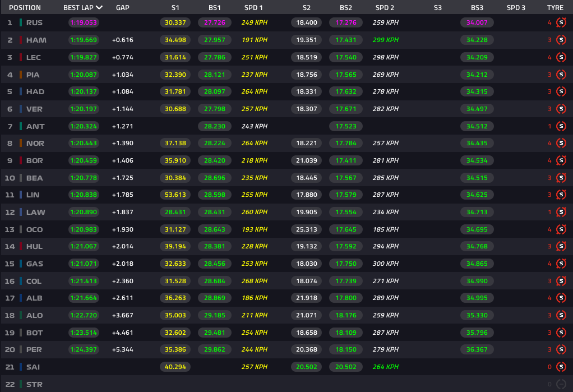Click the soft tyre icon in HAM's row
Image resolution: width=573 pixels, height=392 pixels.
coord(561,40)
